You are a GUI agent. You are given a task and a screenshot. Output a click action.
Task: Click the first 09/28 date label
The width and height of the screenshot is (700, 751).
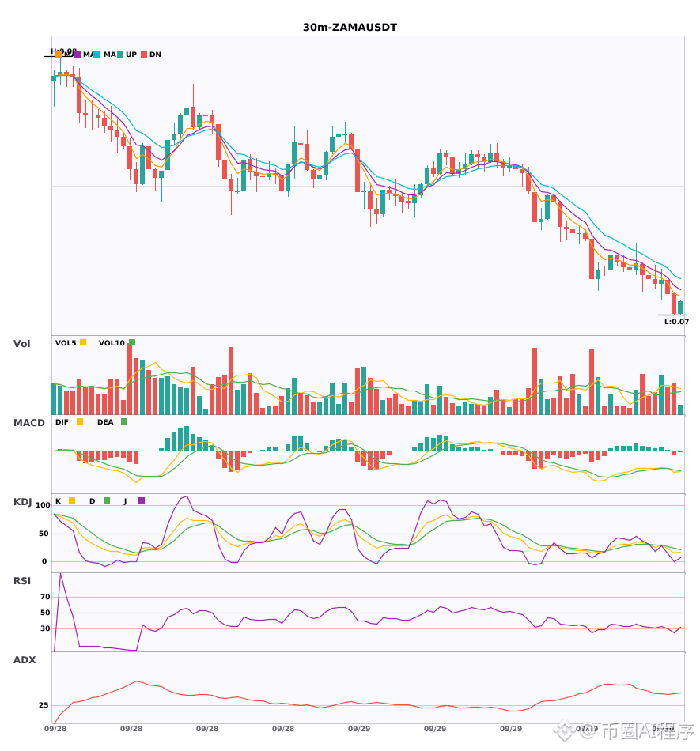coord(55,729)
